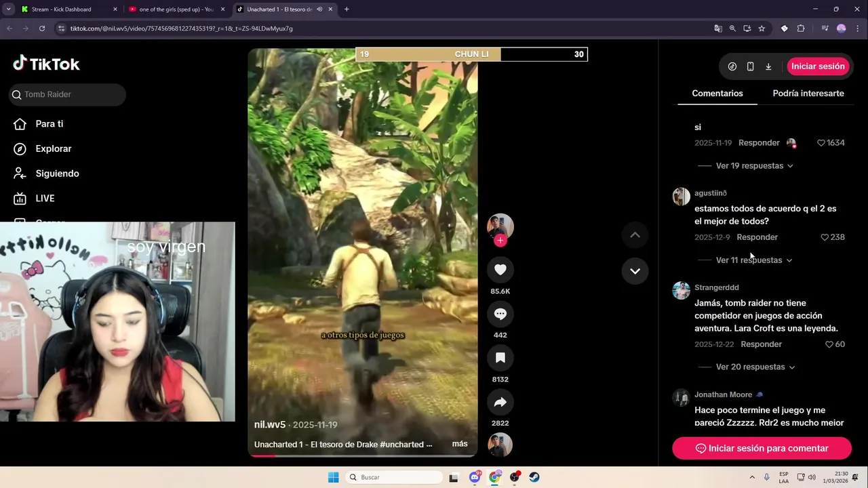Click the browser address bar URL
Screen dimensions: 868x488
[x=182, y=28]
